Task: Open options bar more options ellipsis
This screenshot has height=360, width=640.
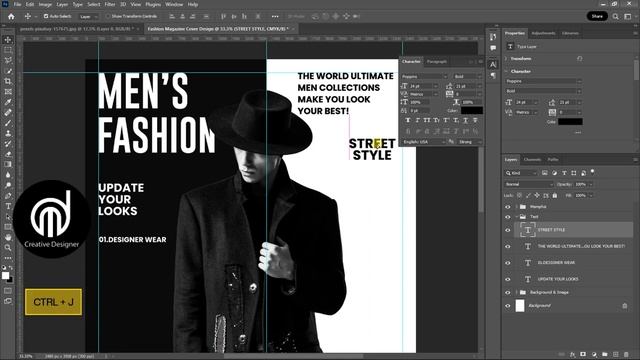Action: click(x=275, y=16)
